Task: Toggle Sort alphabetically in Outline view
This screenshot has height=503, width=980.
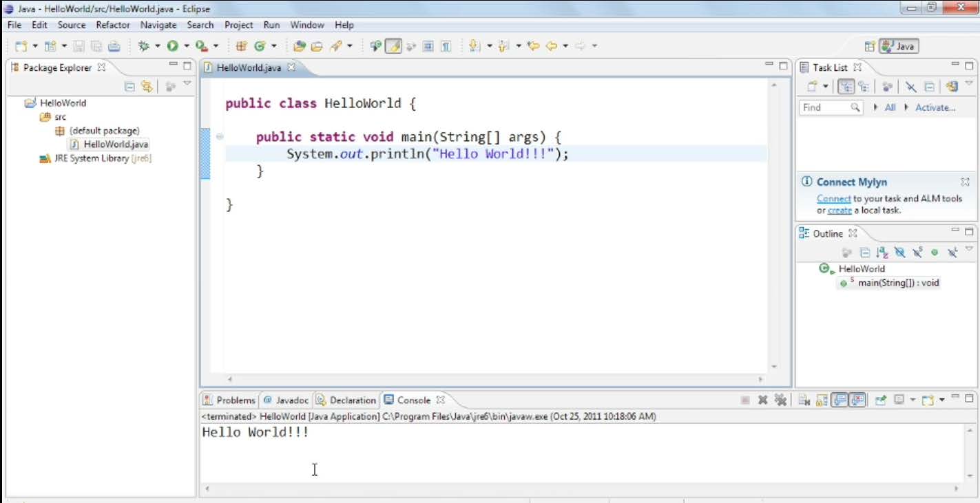Action: 882,253
